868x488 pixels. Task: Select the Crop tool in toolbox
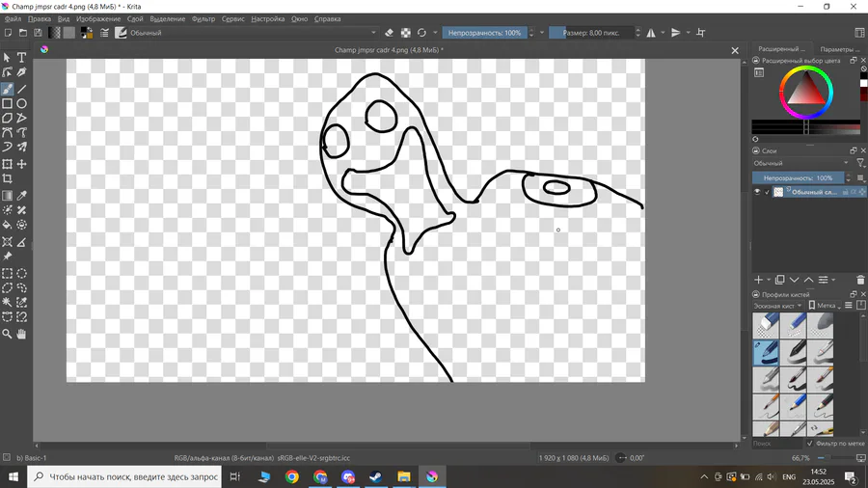7,178
